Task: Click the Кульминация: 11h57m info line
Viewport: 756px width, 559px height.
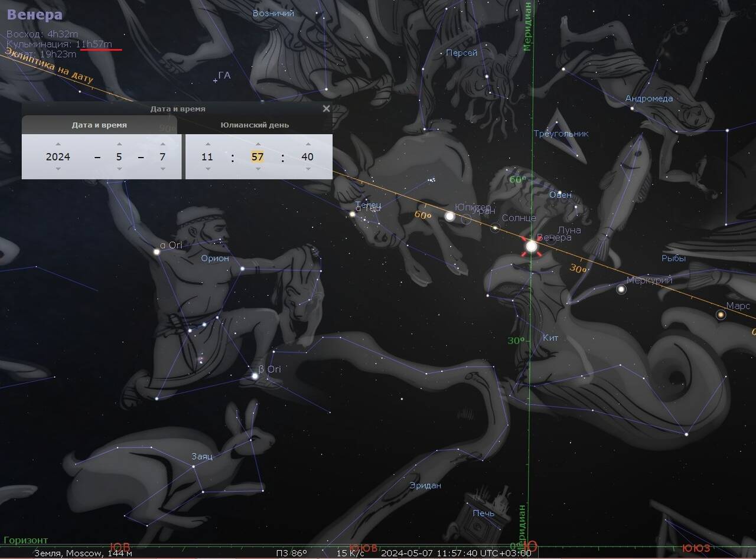Action: (59, 44)
